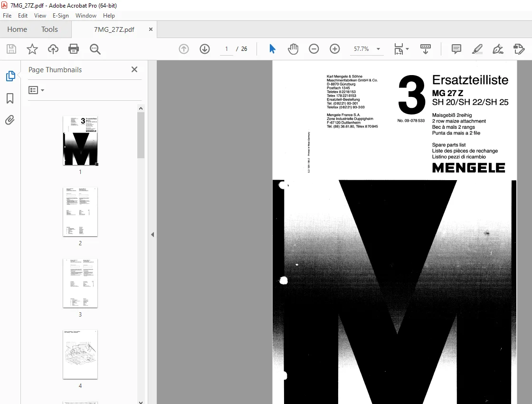Toggle the Page Thumbnails sidebar icon
This screenshot has height=404, width=532.
[10, 76]
